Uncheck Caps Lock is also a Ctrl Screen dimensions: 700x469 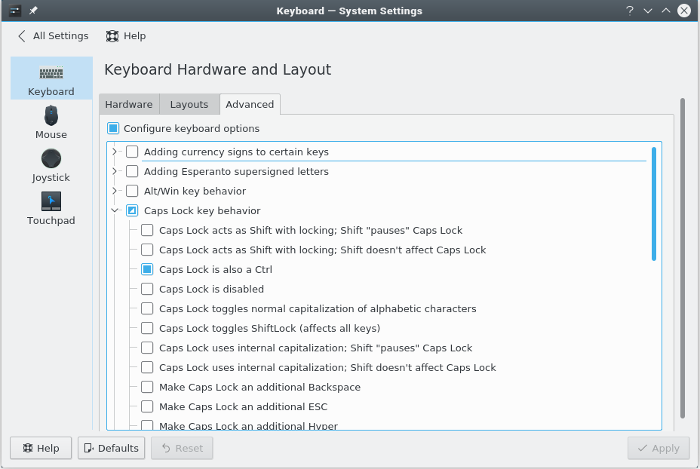tap(147, 270)
